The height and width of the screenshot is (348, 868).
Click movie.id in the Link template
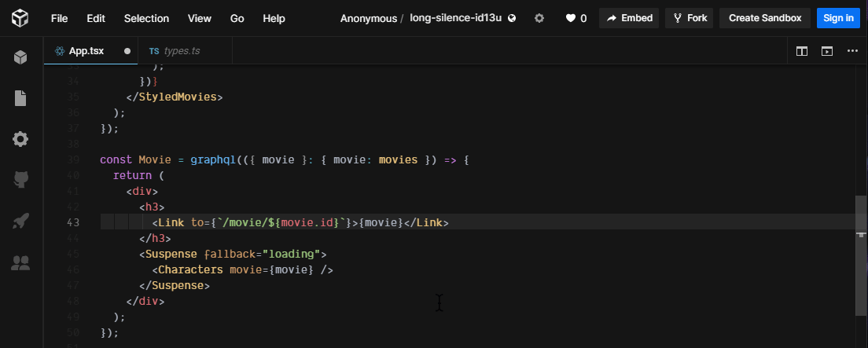(307, 222)
